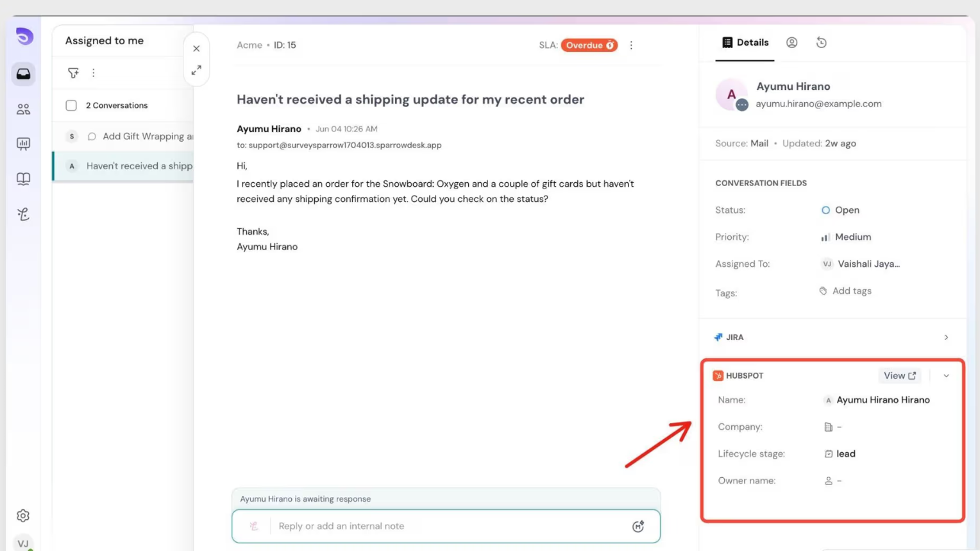Open Settings gear in sidebar
This screenshot has height=551, width=980.
(x=23, y=516)
